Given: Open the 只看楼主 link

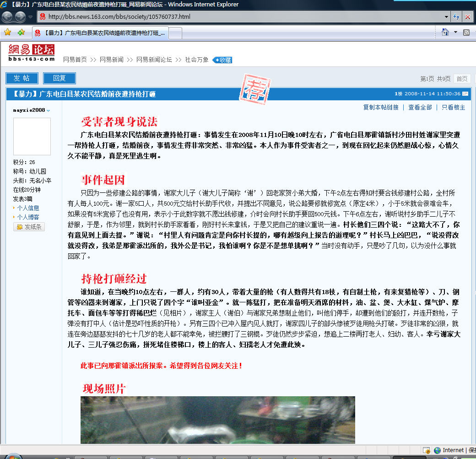Looking at the screenshot, I should pos(453,107).
